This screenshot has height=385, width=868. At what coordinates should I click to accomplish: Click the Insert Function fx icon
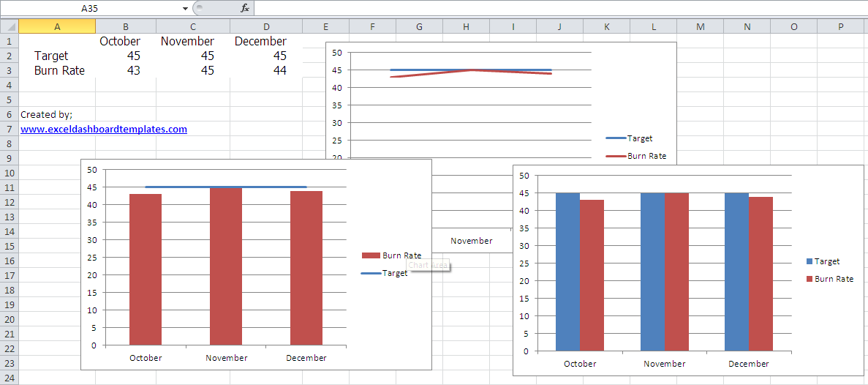pyautogui.click(x=244, y=8)
